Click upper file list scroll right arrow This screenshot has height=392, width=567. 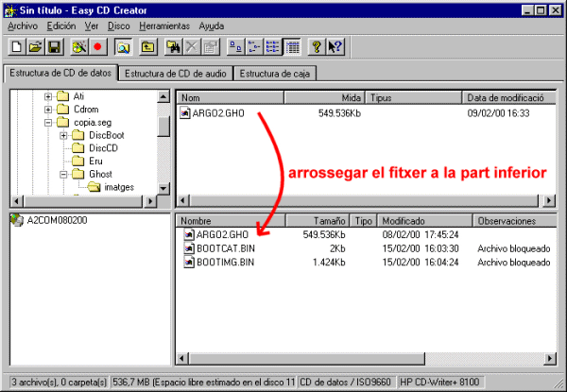(549, 200)
